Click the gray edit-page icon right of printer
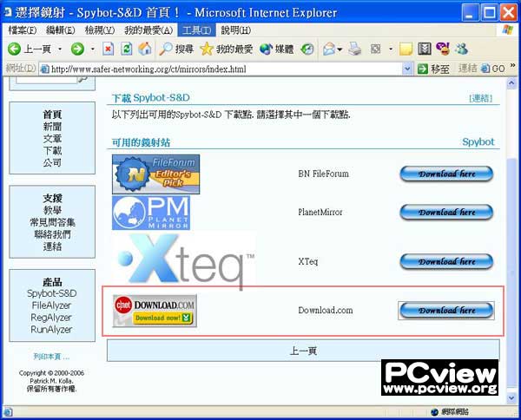 pos(375,49)
